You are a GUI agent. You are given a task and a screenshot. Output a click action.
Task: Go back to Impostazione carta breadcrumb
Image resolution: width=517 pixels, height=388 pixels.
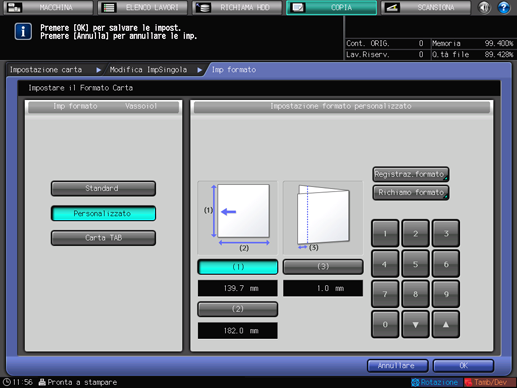point(46,70)
